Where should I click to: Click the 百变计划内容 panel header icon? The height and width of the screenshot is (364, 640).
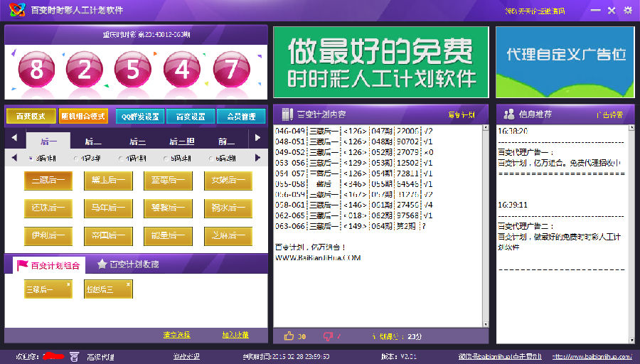(x=287, y=114)
